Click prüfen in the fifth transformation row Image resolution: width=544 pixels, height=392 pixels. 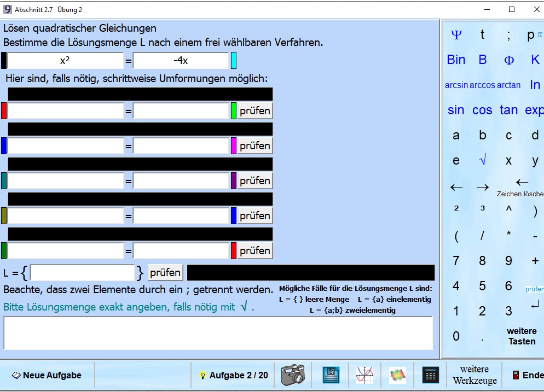click(x=255, y=251)
